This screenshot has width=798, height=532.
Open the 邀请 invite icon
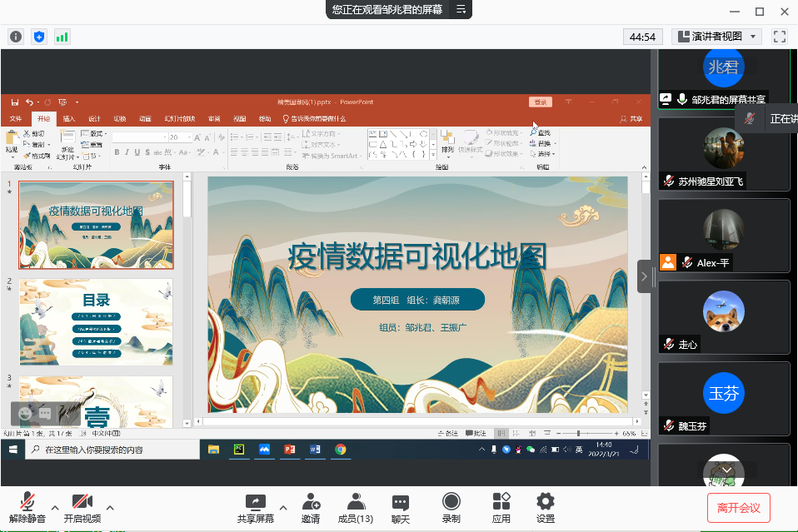311,508
